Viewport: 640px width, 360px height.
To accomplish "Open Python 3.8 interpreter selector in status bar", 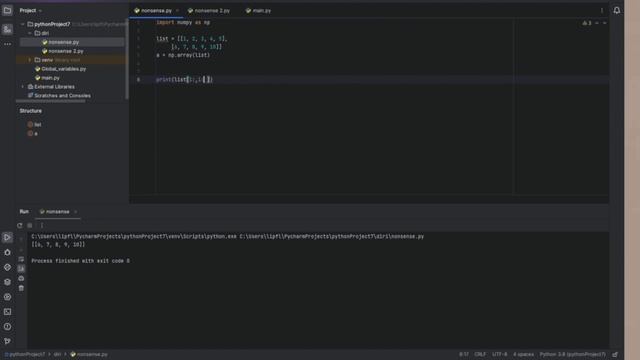I will pos(573,354).
